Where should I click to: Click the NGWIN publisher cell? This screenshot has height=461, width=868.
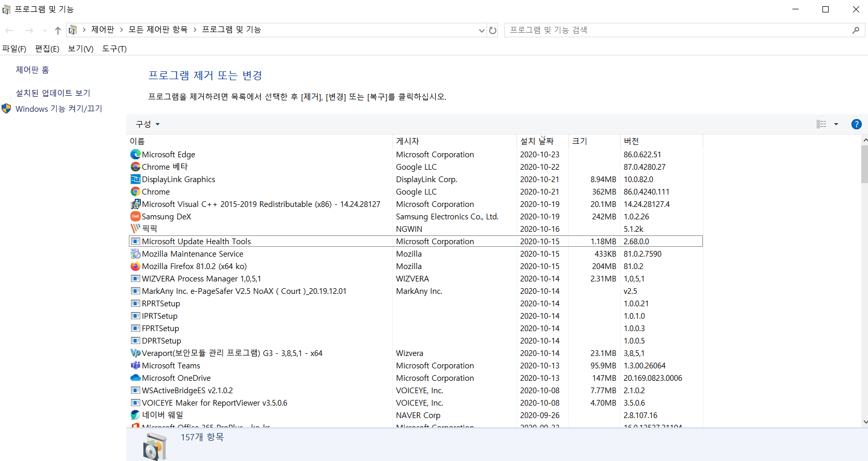(409, 229)
